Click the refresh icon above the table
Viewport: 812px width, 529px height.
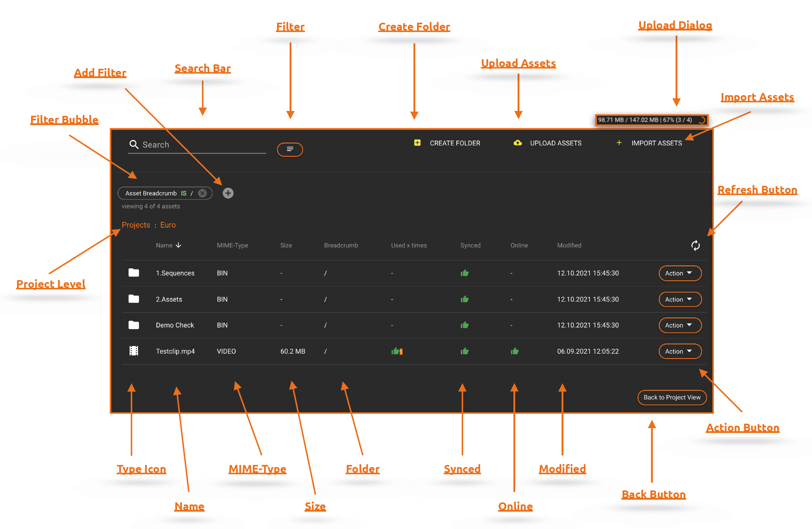click(x=695, y=245)
